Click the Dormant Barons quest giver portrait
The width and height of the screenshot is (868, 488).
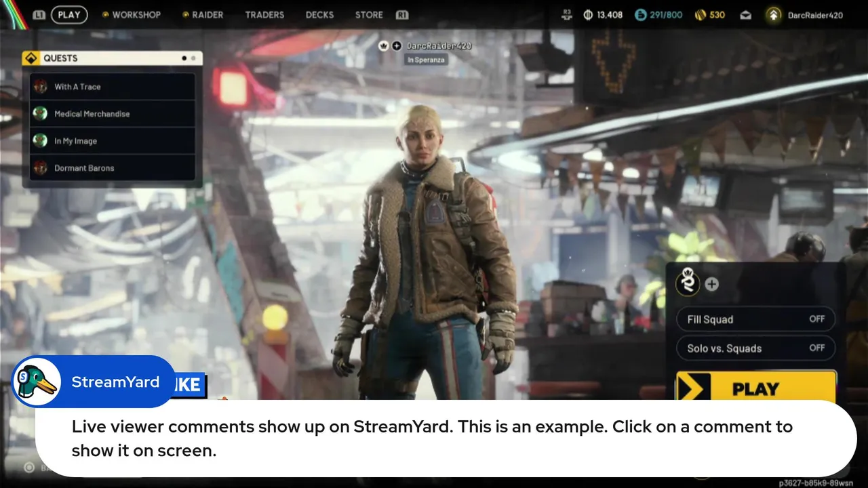point(41,167)
